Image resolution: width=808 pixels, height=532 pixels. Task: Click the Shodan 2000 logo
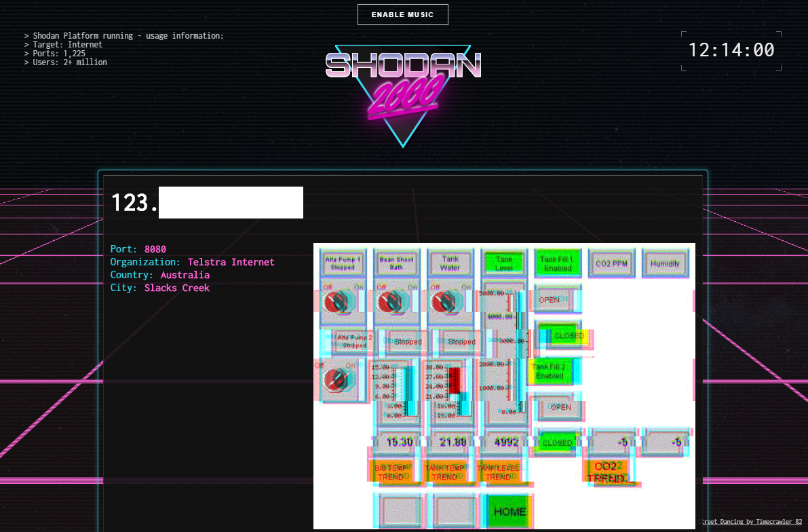[x=403, y=95]
